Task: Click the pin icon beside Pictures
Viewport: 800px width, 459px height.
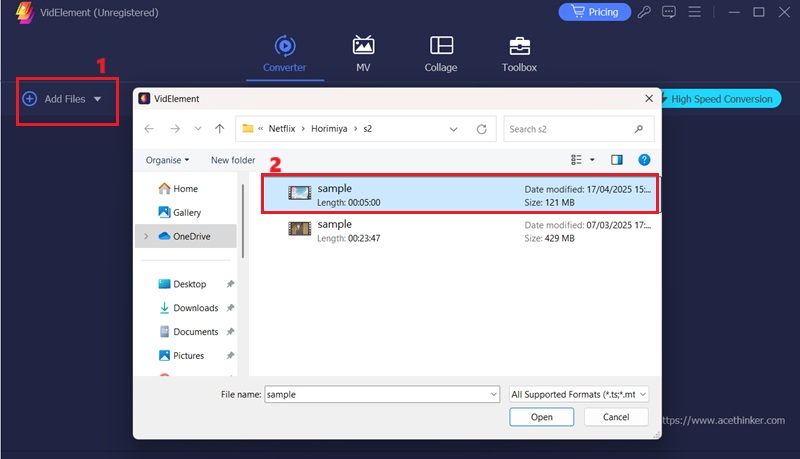Action: click(230, 355)
